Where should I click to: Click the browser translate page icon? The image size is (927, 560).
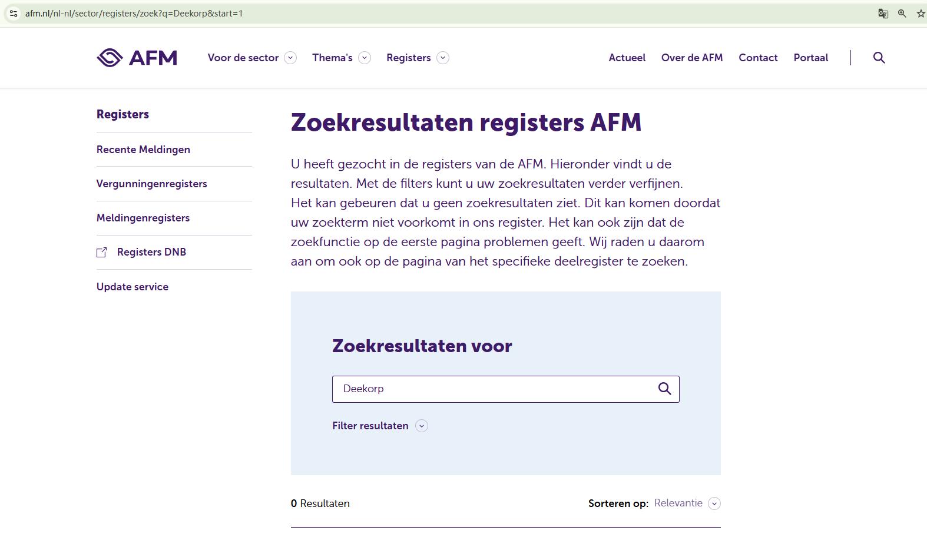(883, 14)
